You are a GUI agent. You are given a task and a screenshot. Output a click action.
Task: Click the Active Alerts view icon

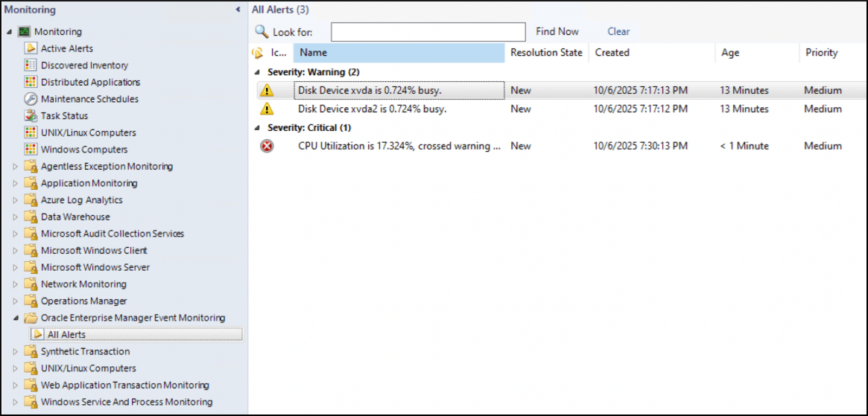point(31,48)
